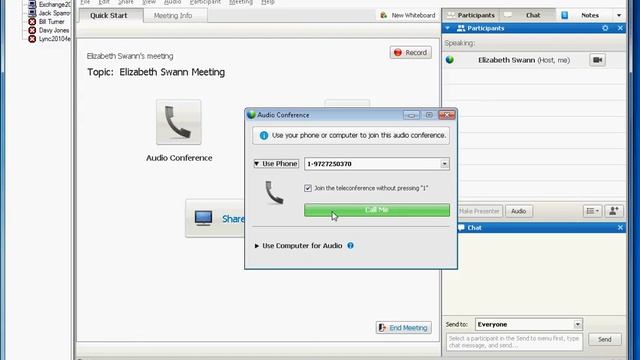Collapse the Participants panel header arrow
This screenshot has width=640, height=360.
tap(448, 28)
